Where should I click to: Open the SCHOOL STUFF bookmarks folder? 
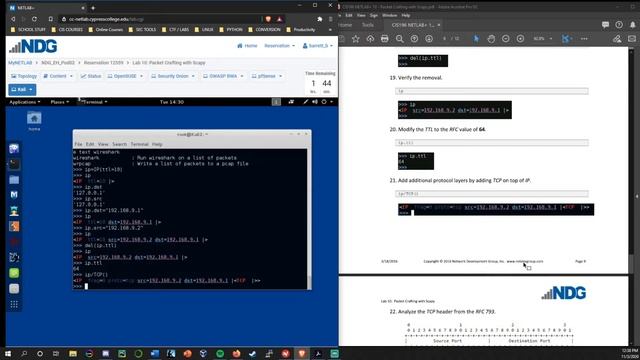pyautogui.click(x=28, y=30)
